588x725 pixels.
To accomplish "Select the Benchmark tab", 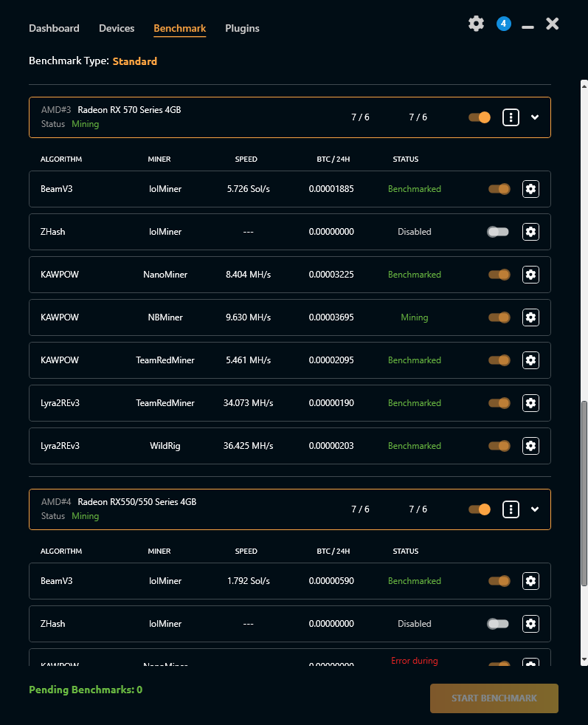I will (180, 28).
